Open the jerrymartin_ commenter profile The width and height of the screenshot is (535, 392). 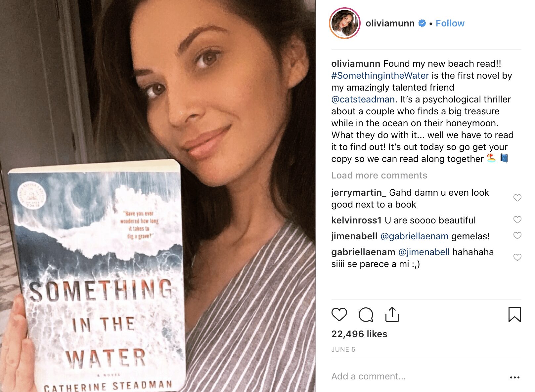(359, 193)
